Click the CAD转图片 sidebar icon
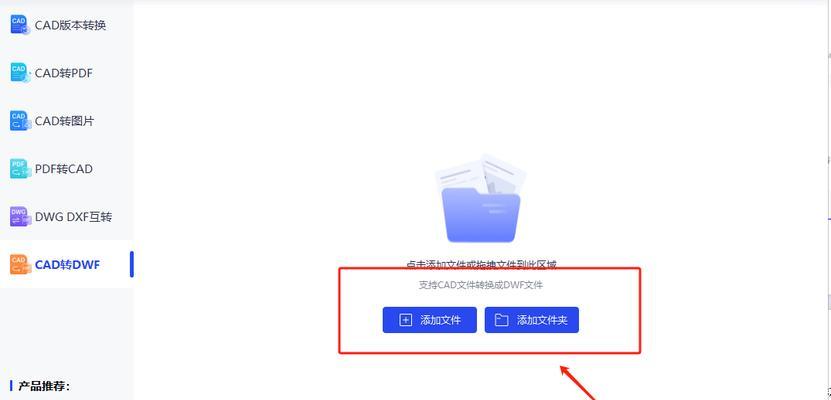The image size is (831, 400). [21, 121]
